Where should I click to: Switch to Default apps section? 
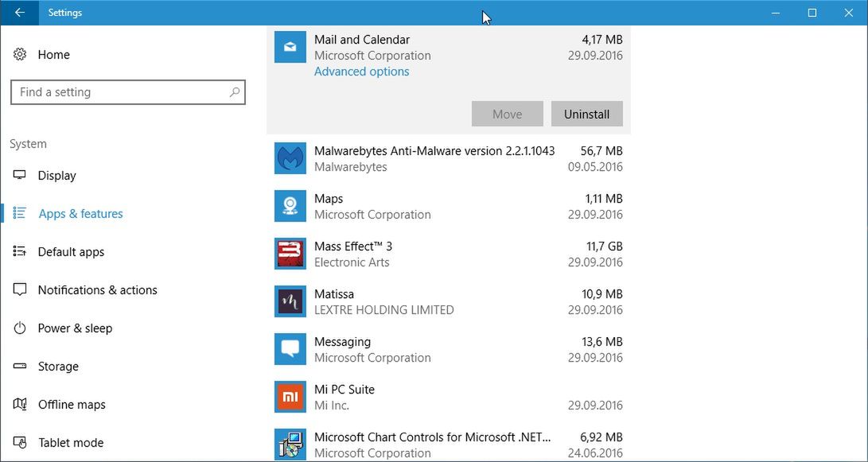tap(71, 252)
